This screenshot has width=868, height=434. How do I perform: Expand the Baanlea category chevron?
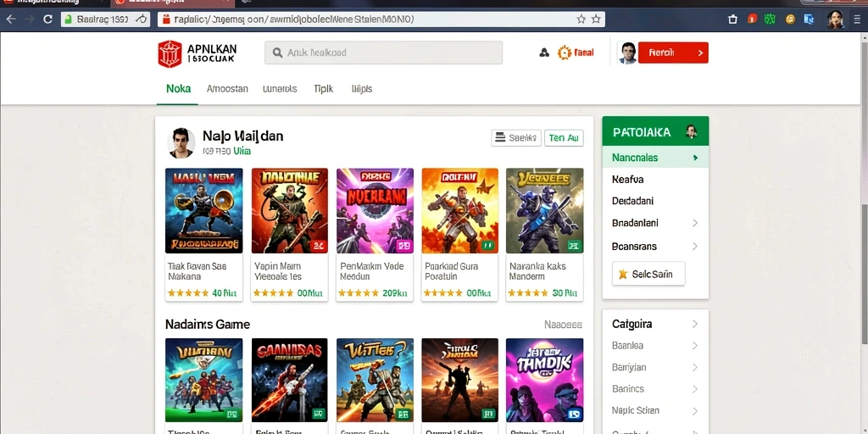(695, 346)
